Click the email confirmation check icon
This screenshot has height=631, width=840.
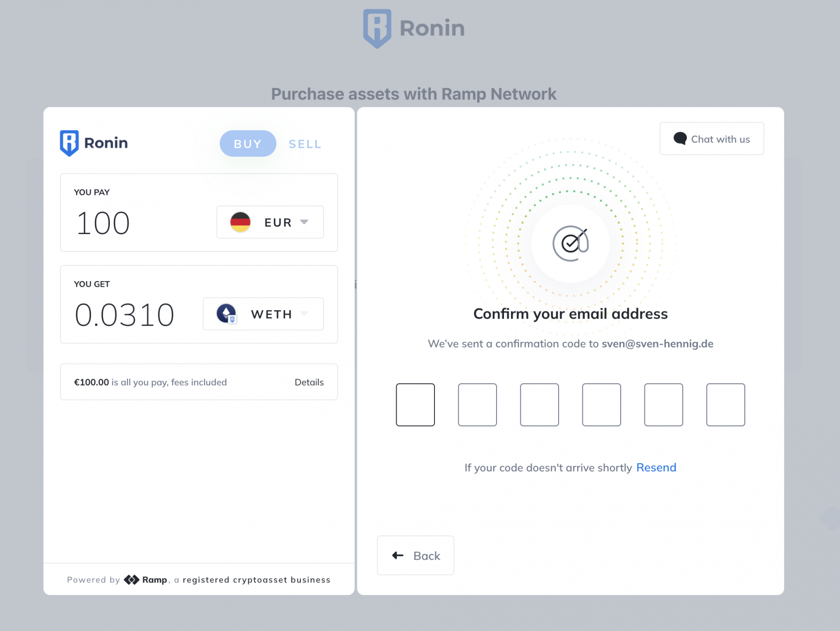point(571,243)
